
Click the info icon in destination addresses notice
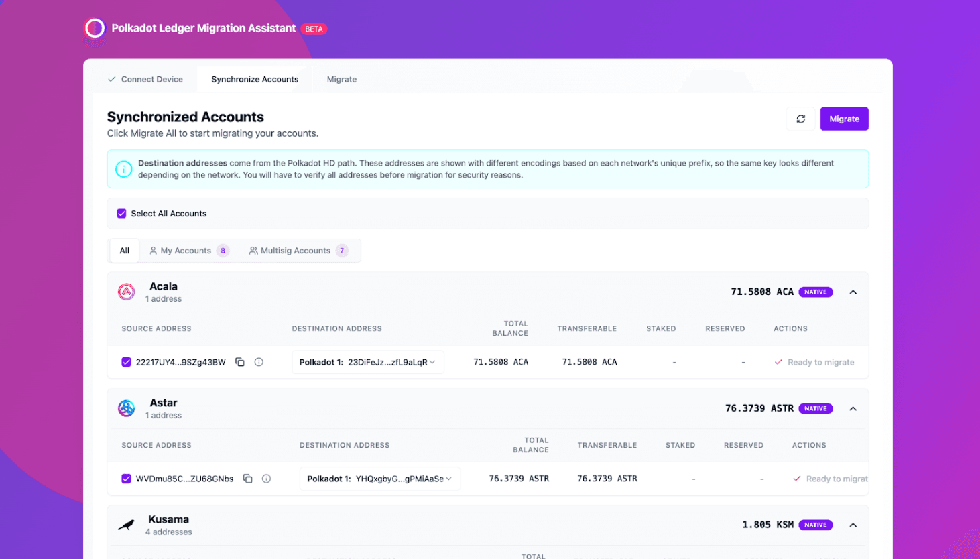(123, 169)
